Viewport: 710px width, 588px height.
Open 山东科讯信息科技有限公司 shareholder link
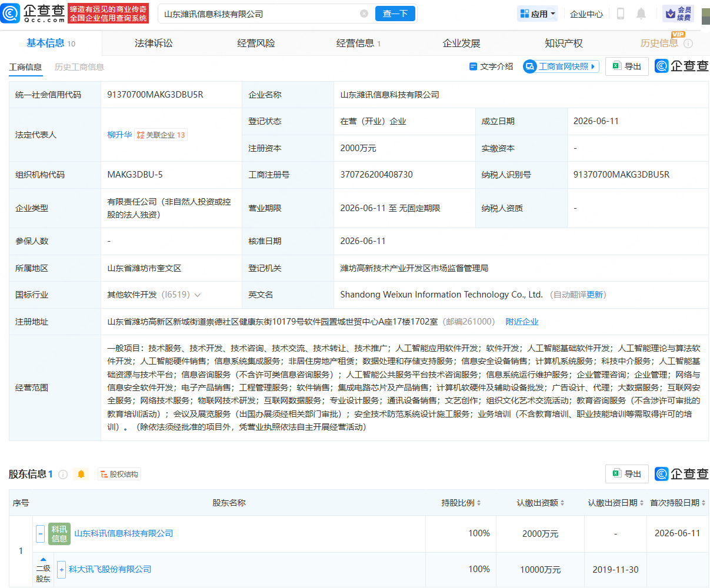click(124, 533)
